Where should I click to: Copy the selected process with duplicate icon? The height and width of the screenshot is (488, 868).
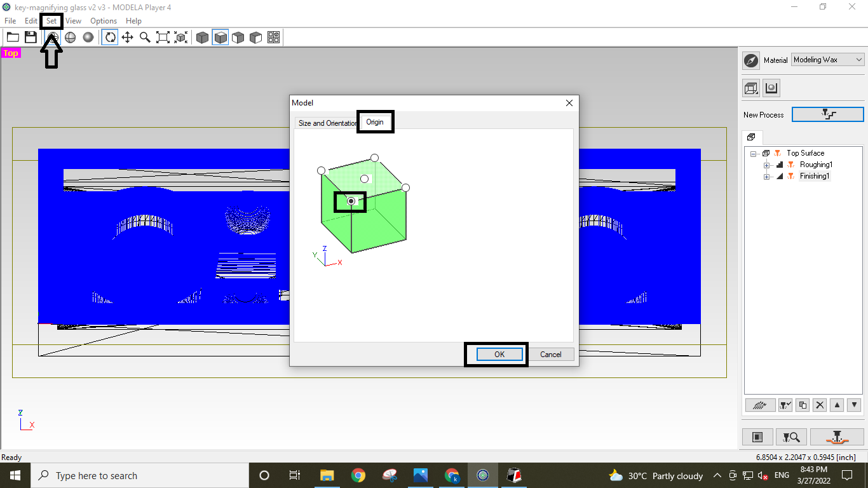(803, 405)
